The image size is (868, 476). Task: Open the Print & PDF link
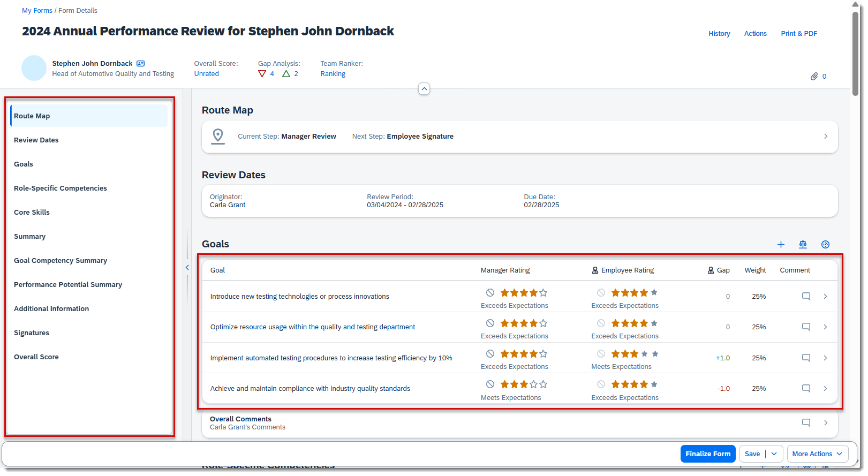(798, 34)
